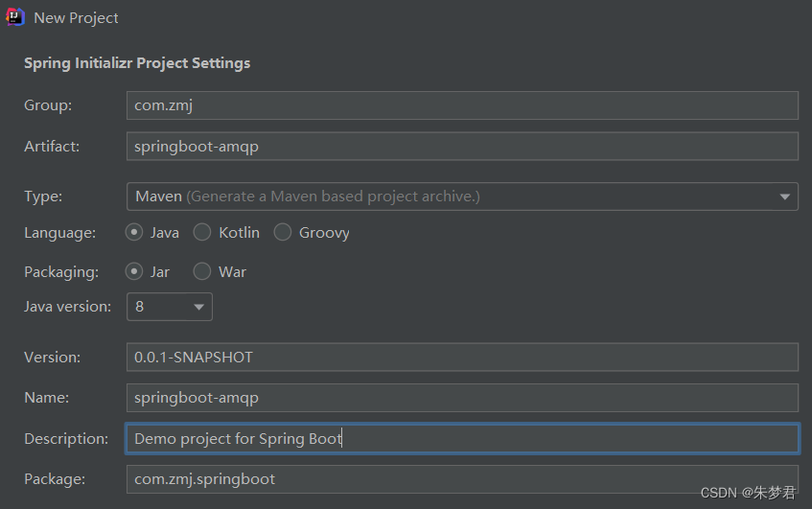Focus the Package input field
The image size is (812, 509).
(462, 478)
